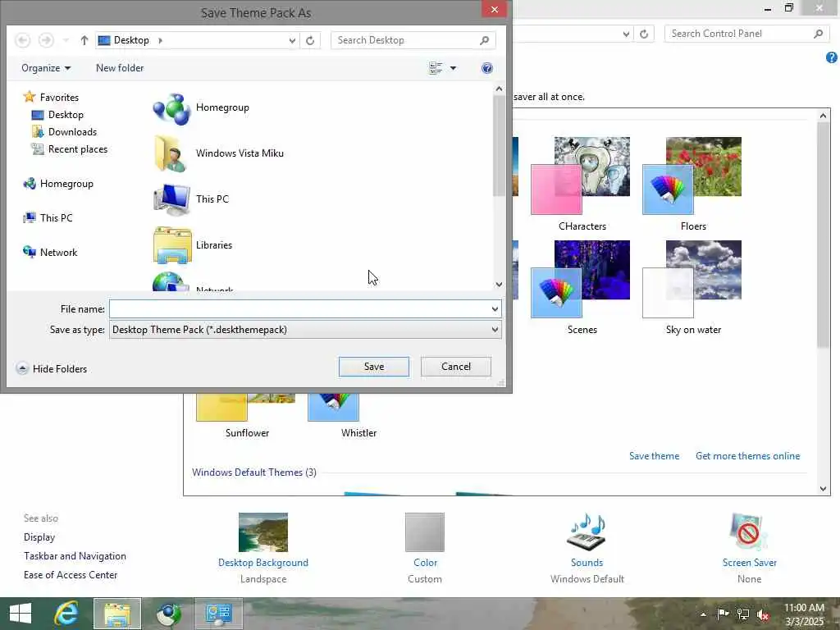The height and width of the screenshot is (630, 840).
Task: Launch Internet Explorer from the taskbar
Action: point(67,614)
